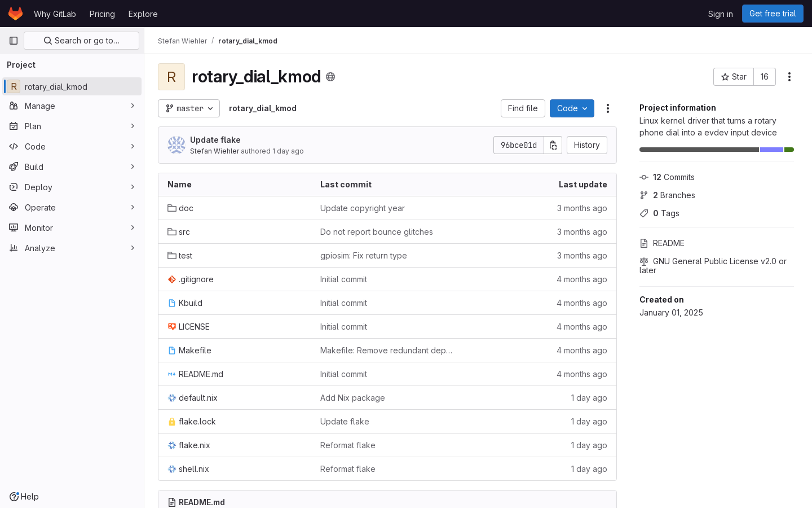
Task: Expand the Manage sidebar section
Action: pos(72,106)
